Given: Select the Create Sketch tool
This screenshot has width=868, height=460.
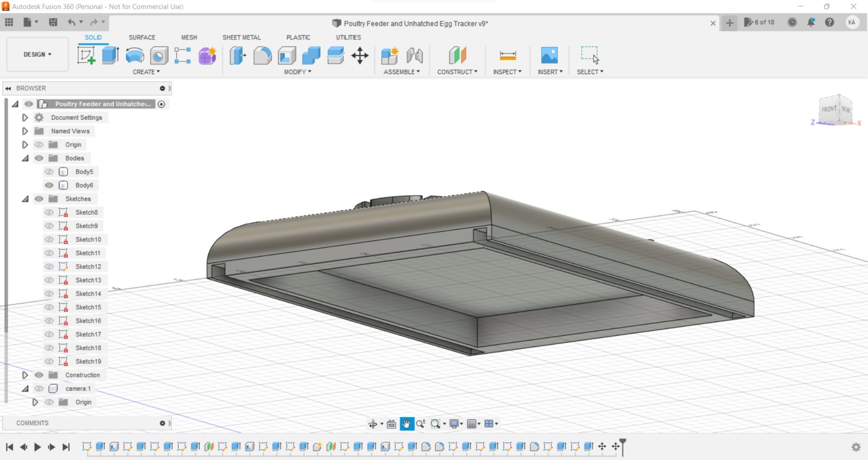Looking at the screenshot, I should click(x=86, y=55).
